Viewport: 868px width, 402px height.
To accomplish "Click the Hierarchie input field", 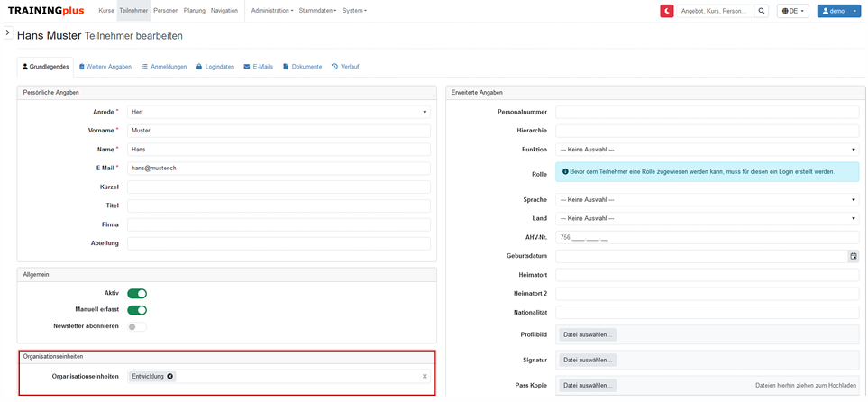I will pyautogui.click(x=708, y=131).
